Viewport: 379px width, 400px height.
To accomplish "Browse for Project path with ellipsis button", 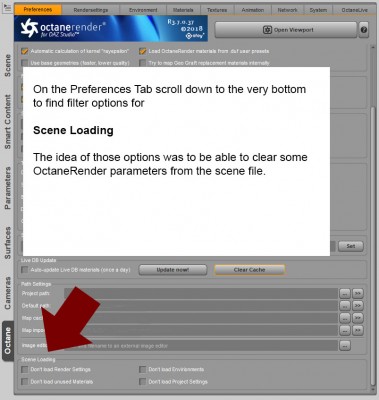I will (345, 293).
